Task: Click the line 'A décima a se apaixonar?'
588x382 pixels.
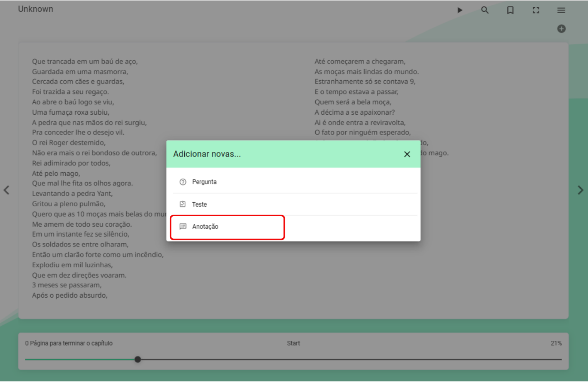Action: click(x=355, y=112)
